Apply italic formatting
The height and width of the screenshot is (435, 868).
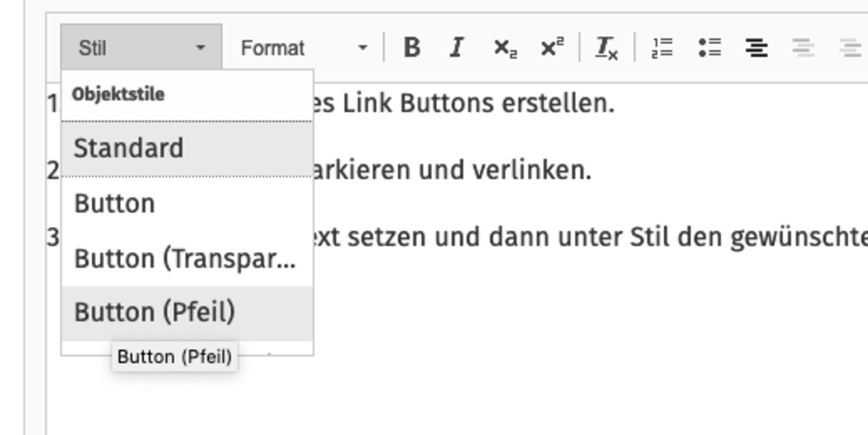pyautogui.click(x=456, y=48)
